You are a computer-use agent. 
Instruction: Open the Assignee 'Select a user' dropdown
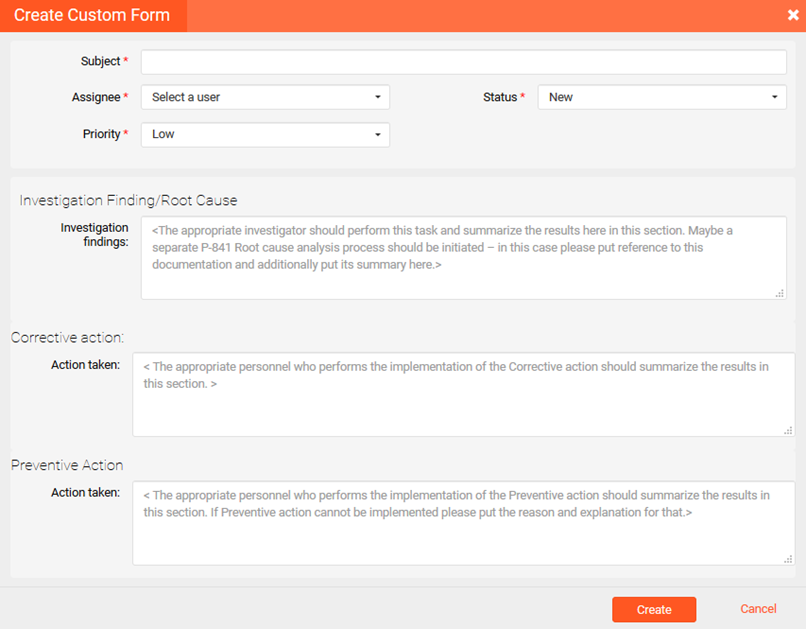pyautogui.click(x=265, y=98)
